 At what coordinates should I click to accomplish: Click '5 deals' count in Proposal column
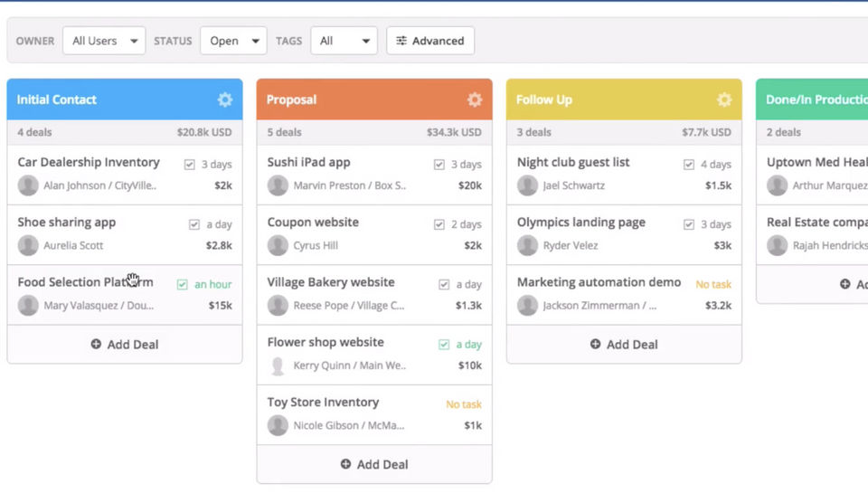point(284,132)
